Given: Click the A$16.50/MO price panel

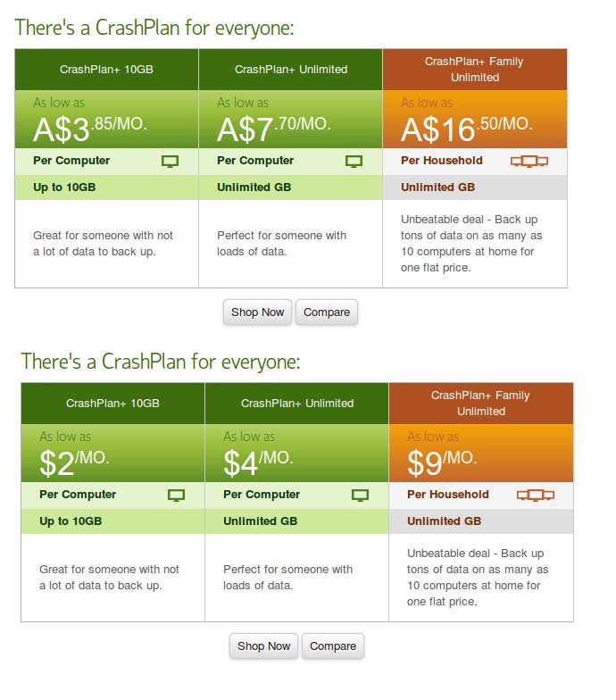Looking at the screenshot, I should click(475, 120).
